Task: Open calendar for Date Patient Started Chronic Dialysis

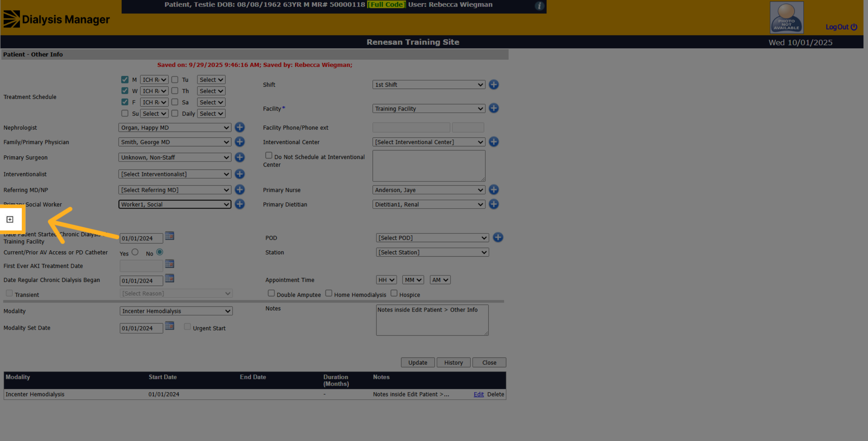Action: click(x=169, y=236)
